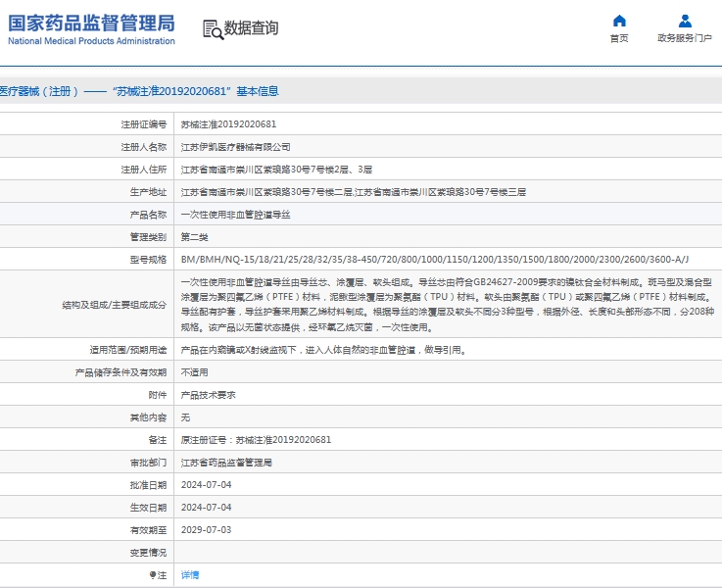Select the page title 医疗器械（注册）基本信息
Screen dimensions: 722x588
click(x=139, y=91)
